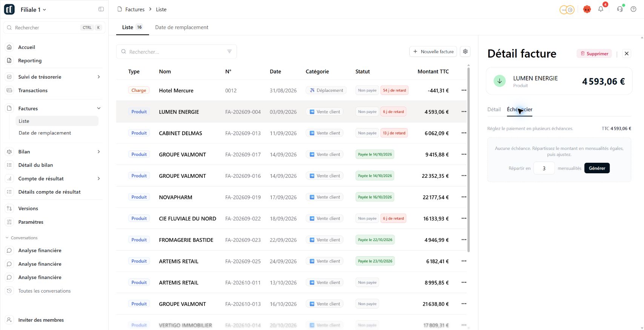Select the Échéancier tab
The height and width of the screenshot is (330, 644).
(520, 110)
